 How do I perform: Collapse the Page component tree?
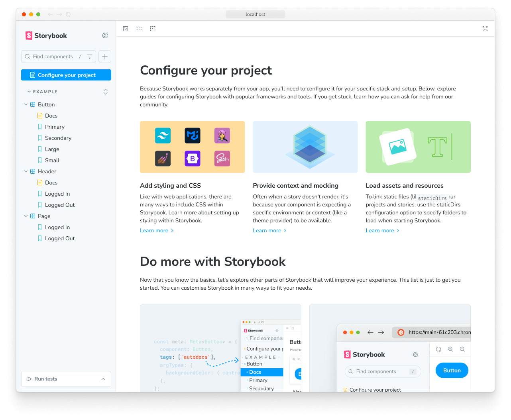click(x=26, y=216)
